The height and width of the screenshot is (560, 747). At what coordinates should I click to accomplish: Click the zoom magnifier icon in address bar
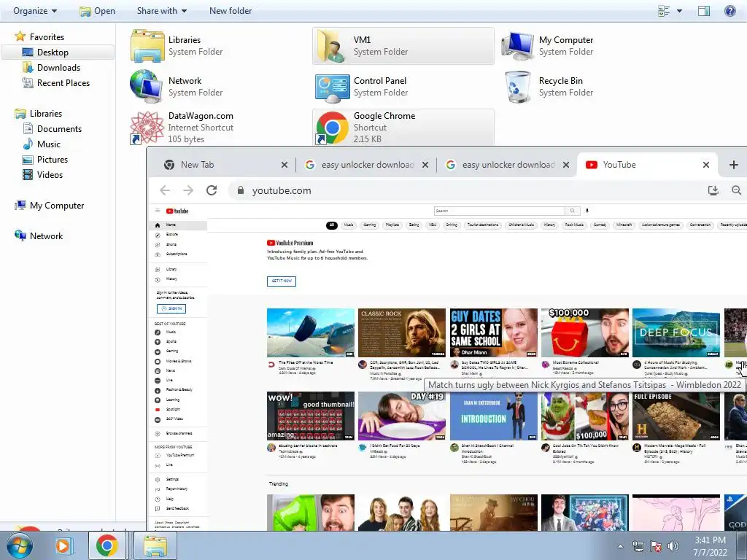click(x=737, y=190)
